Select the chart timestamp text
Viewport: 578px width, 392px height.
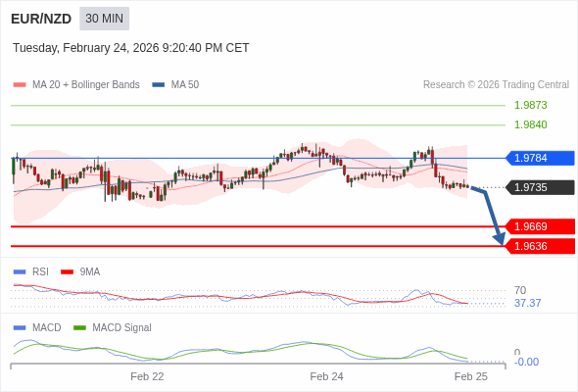(x=131, y=48)
